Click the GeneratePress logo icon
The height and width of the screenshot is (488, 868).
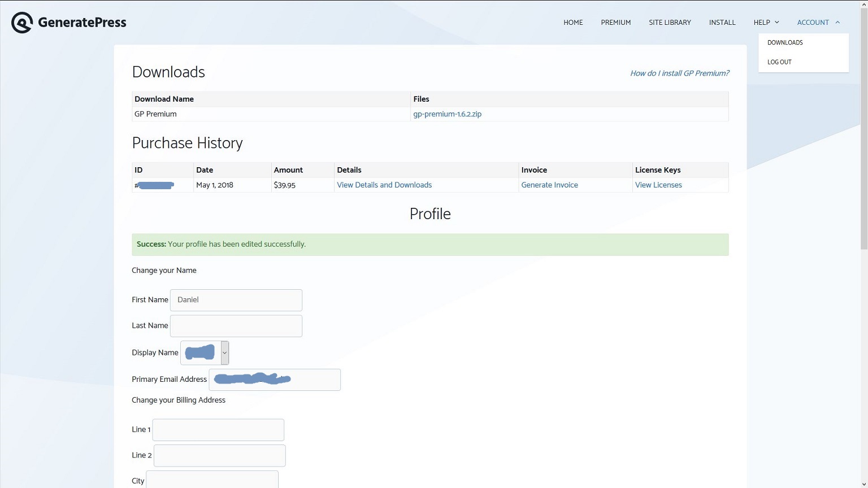pyautogui.click(x=22, y=23)
